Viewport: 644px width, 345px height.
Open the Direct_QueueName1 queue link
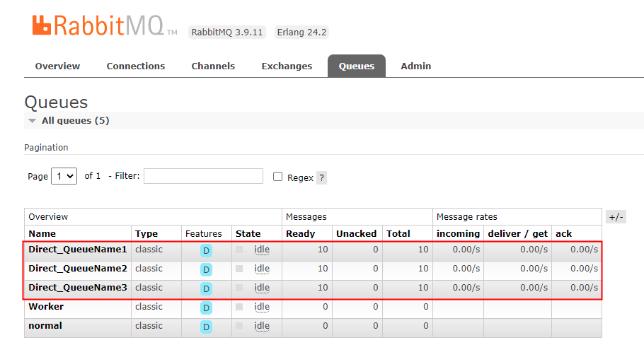(78, 250)
